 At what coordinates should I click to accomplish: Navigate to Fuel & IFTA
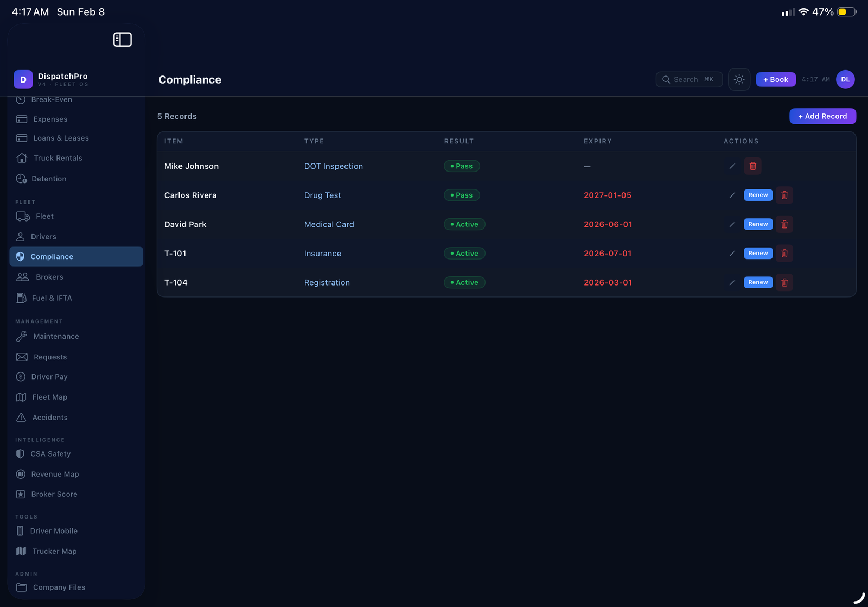52,298
